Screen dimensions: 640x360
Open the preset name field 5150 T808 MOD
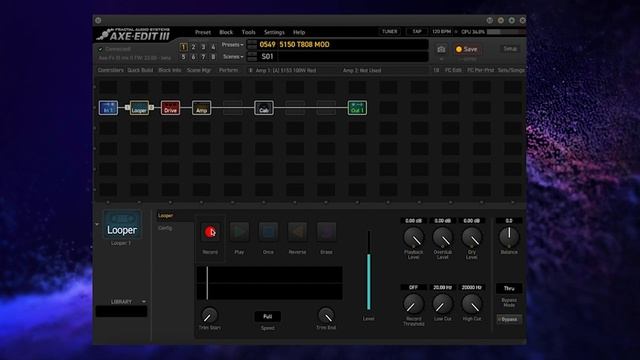point(343,44)
